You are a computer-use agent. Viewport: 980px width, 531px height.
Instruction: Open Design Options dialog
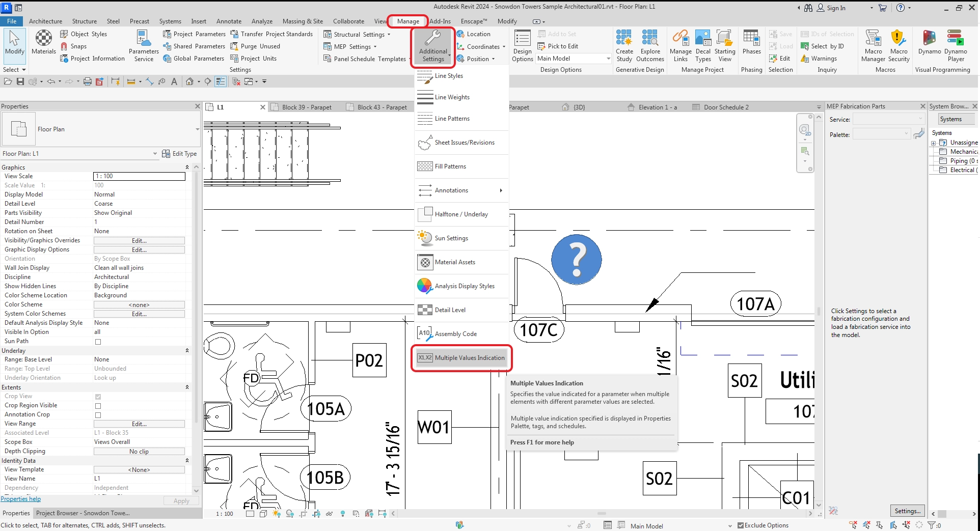pyautogui.click(x=523, y=46)
